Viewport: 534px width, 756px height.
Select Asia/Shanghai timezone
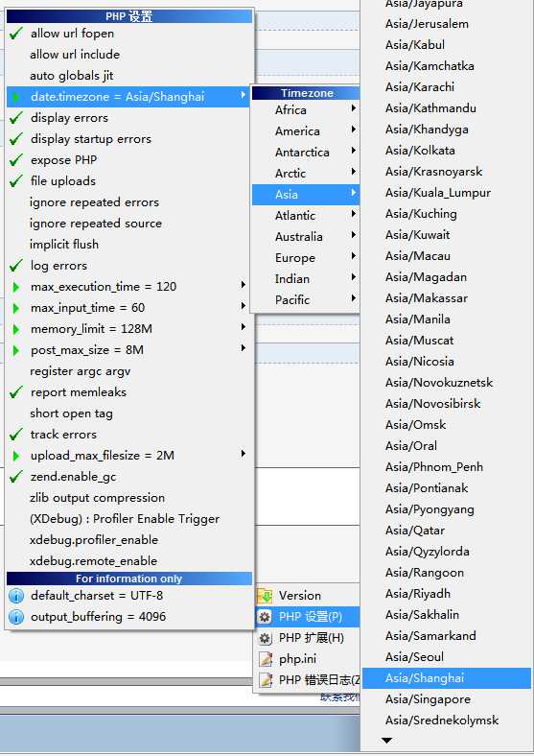[x=447, y=678]
